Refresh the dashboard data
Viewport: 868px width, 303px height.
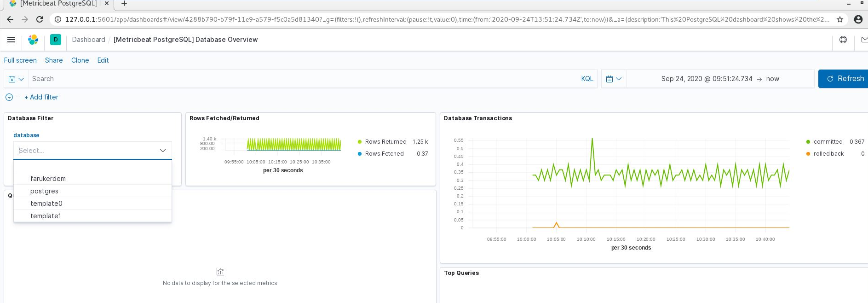[x=843, y=79]
